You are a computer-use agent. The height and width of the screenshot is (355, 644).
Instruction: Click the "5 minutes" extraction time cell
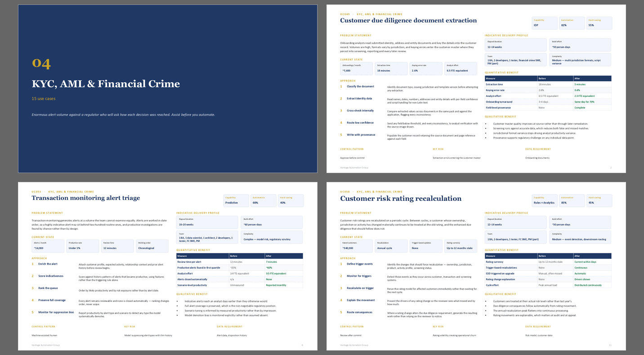580,84
